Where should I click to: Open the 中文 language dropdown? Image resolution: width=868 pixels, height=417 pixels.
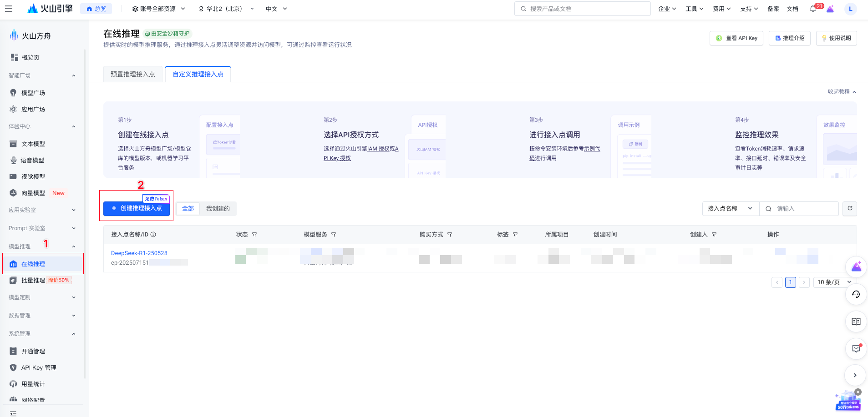point(276,9)
